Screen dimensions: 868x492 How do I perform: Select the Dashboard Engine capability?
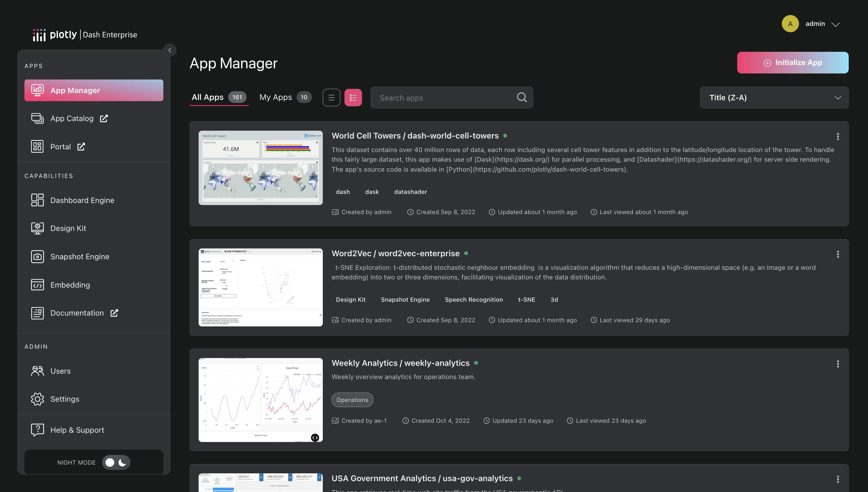click(x=82, y=200)
